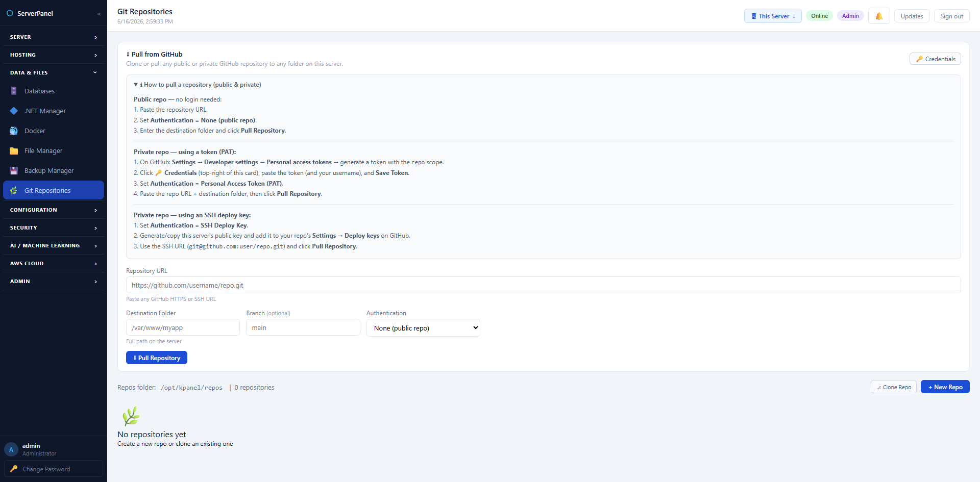Expand the ADMIN section
Viewport: 980px width, 482px height.
click(54, 281)
